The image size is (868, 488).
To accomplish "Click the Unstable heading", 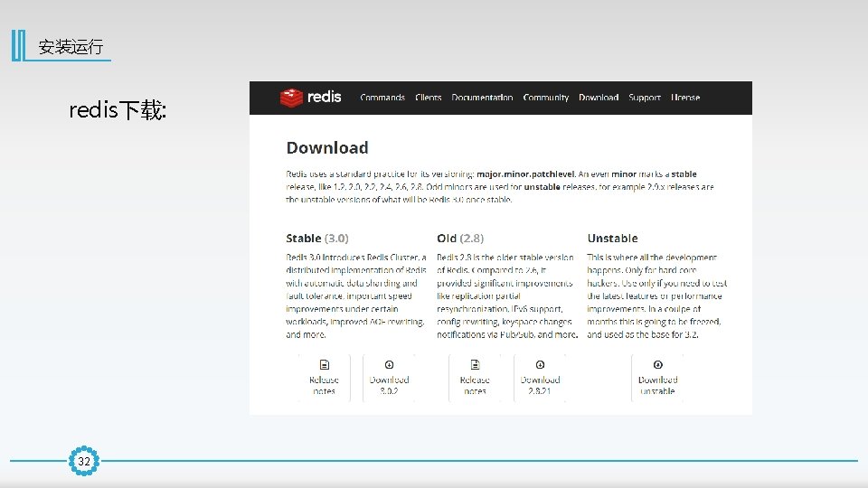I will pyautogui.click(x=613, y=239).
